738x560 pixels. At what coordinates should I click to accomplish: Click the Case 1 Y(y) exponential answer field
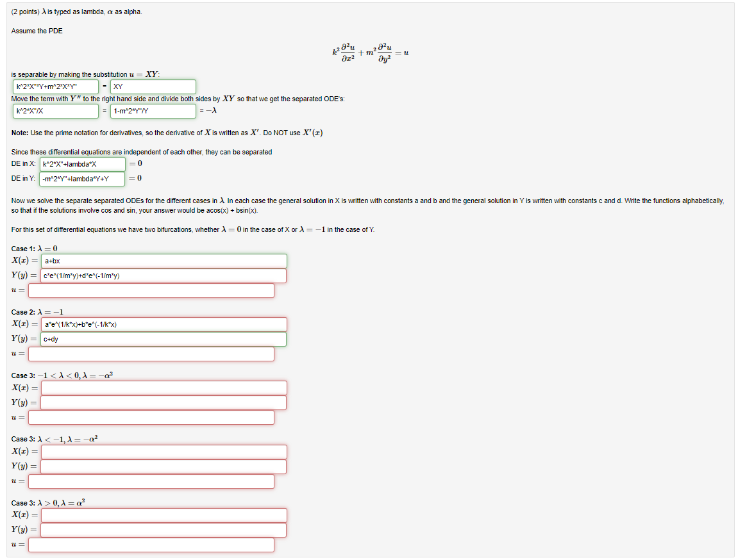[164, 276]
